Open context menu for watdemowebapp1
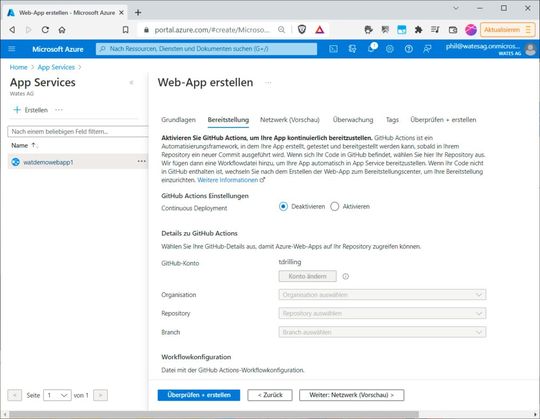The height and width of the screenshot is (419, 540). point(141,161)
